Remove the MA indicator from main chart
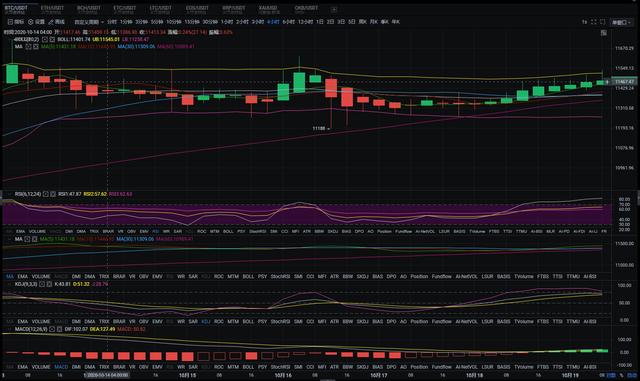The height and width of the screenshot is (381, 640). [x=36, y=47]
